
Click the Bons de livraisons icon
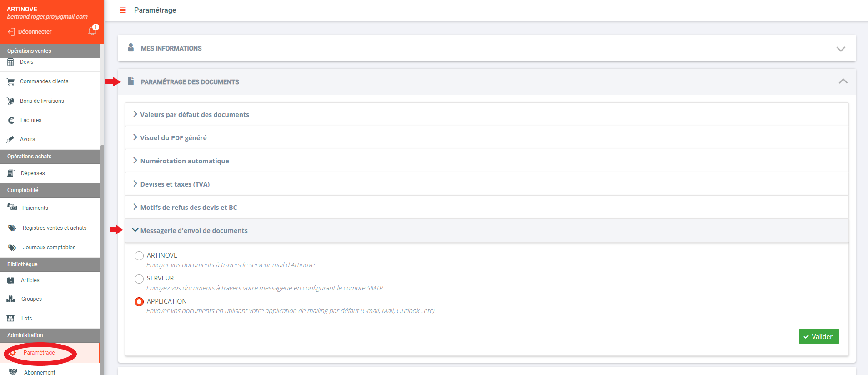pos(10,101)
